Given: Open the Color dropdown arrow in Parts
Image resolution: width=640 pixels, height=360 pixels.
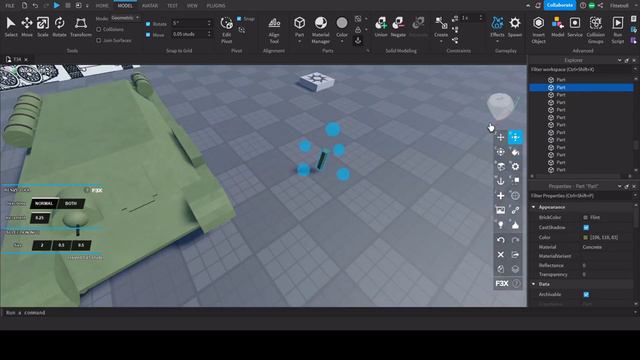Looking at the screenshot, I should 342,41.
